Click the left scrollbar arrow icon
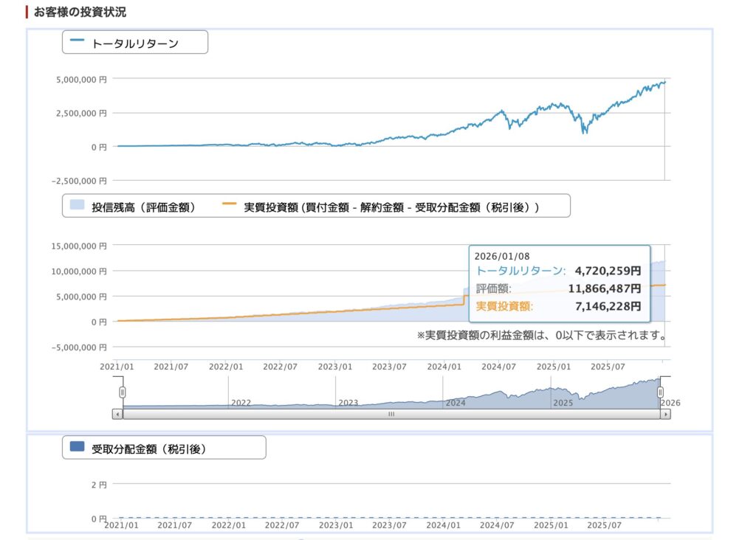Image resolution: width=756 pixels, height=540 pixels. (x=117, y=415)
